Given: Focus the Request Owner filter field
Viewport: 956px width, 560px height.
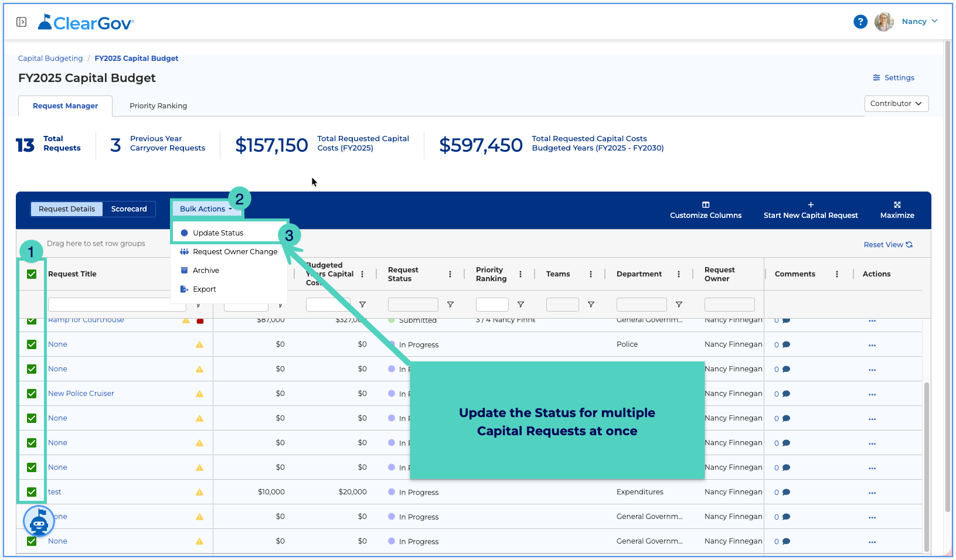Looking at the screenshot, I should [729, 305].
